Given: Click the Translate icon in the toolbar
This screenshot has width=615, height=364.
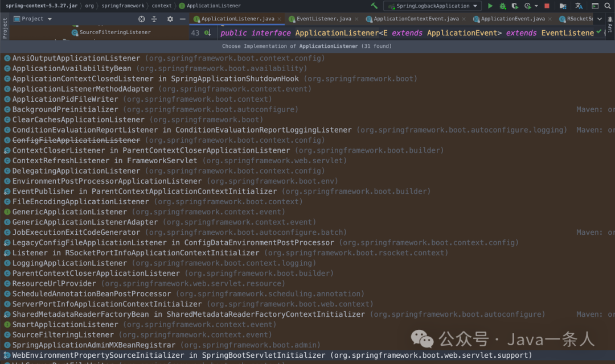Looking at the screenshot, I should pos(579,6).
